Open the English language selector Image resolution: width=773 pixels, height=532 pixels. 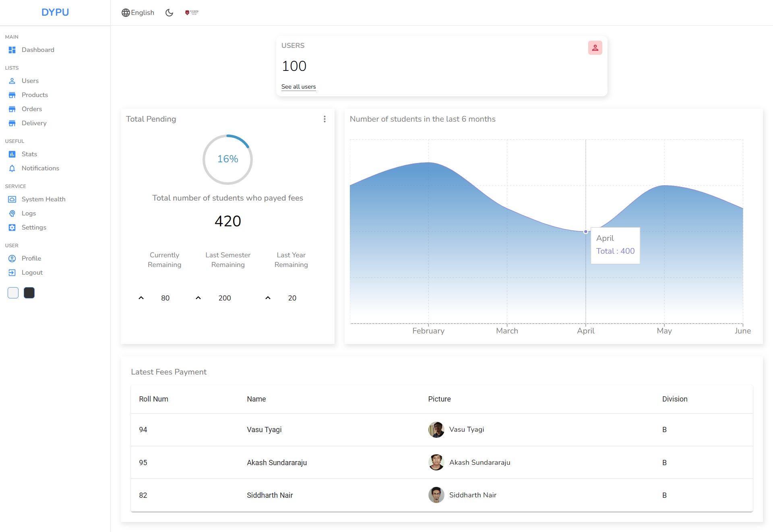(x=138, y=12)
